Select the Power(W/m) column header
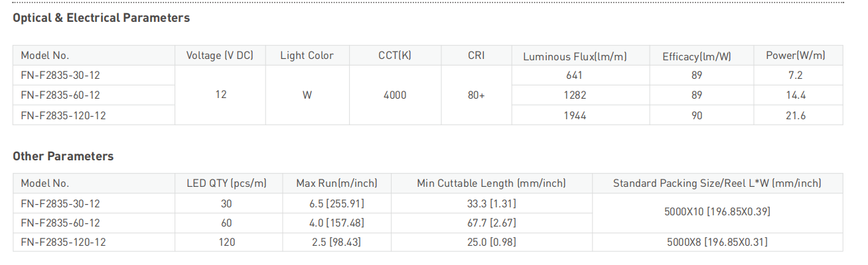 pyautogui.click(x=795, y=56)
